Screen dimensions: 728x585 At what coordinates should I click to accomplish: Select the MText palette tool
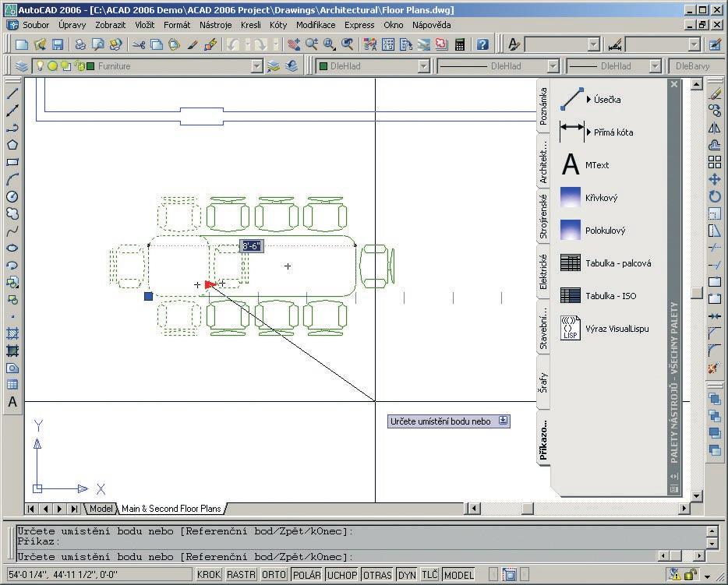pyautogui.click(x=585, y=164)
